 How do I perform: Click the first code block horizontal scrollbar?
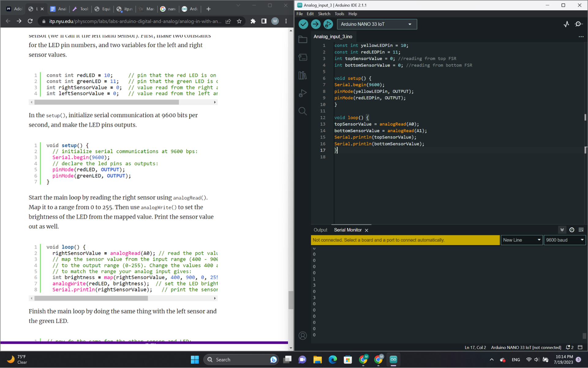click(107, 102)
